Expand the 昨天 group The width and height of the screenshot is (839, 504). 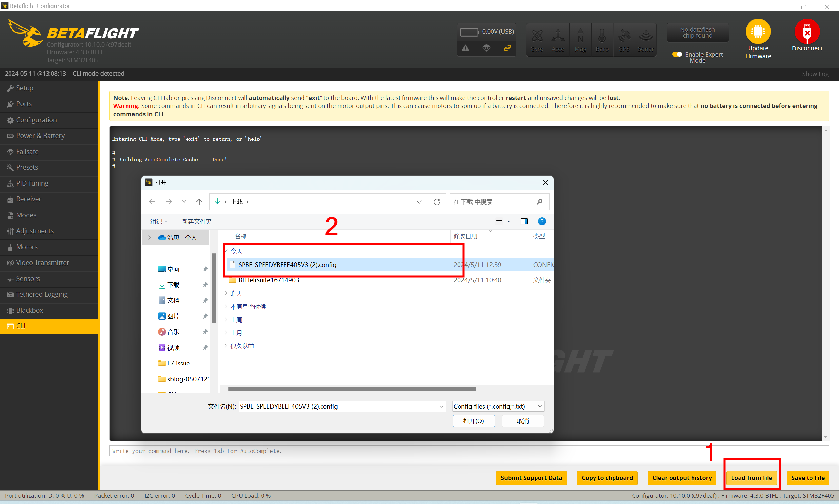point(226,293)
